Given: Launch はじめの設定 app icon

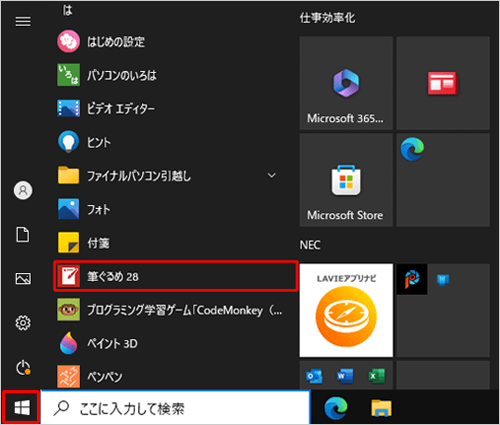Looking at the screenshot, I should point(68,41).
